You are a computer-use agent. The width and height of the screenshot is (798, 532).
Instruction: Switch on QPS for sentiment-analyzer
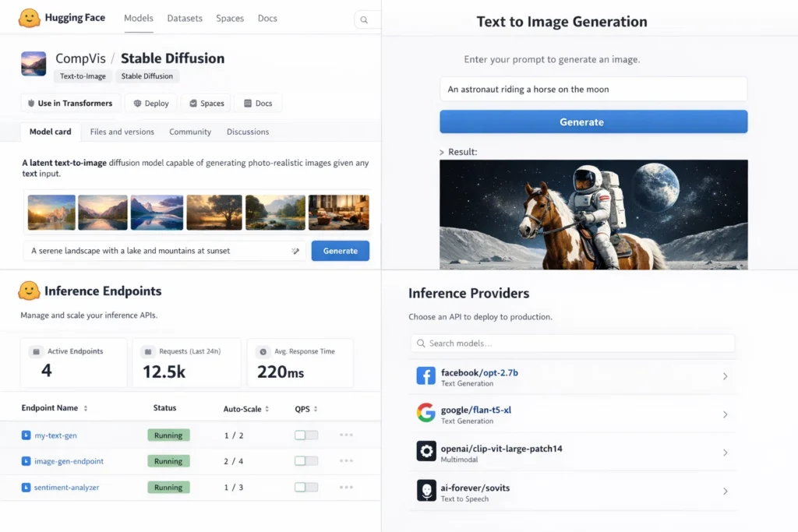point(305,486)
